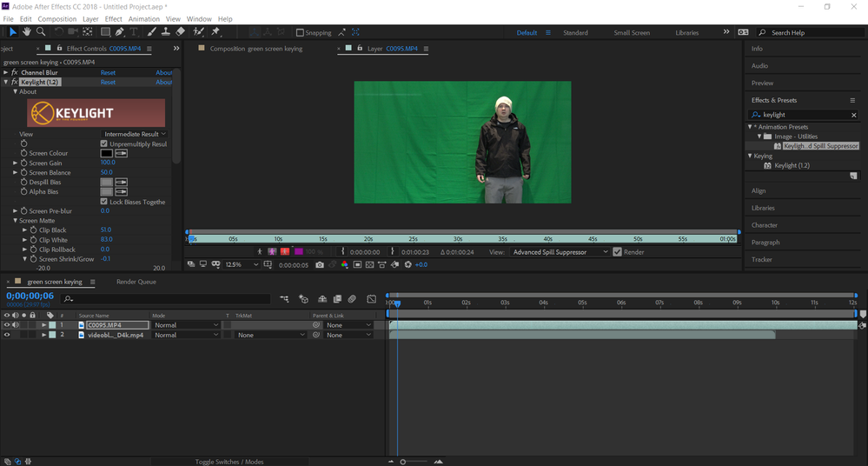Image resolution: width=868 pixels, height=466 pixels.
Task: Click Screen Colour eyedropper icon
Action: click(121, 153)
